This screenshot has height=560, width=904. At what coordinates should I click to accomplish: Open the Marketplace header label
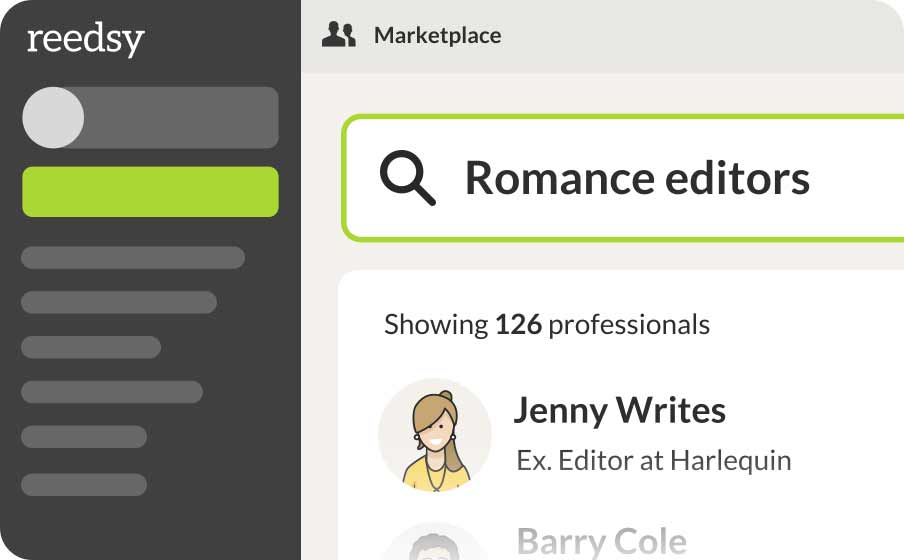click(x=437, y=36)
